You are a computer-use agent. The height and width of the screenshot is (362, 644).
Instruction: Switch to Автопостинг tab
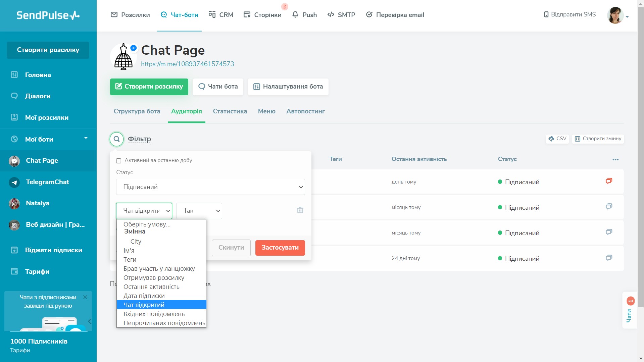(x=305, y=111)
